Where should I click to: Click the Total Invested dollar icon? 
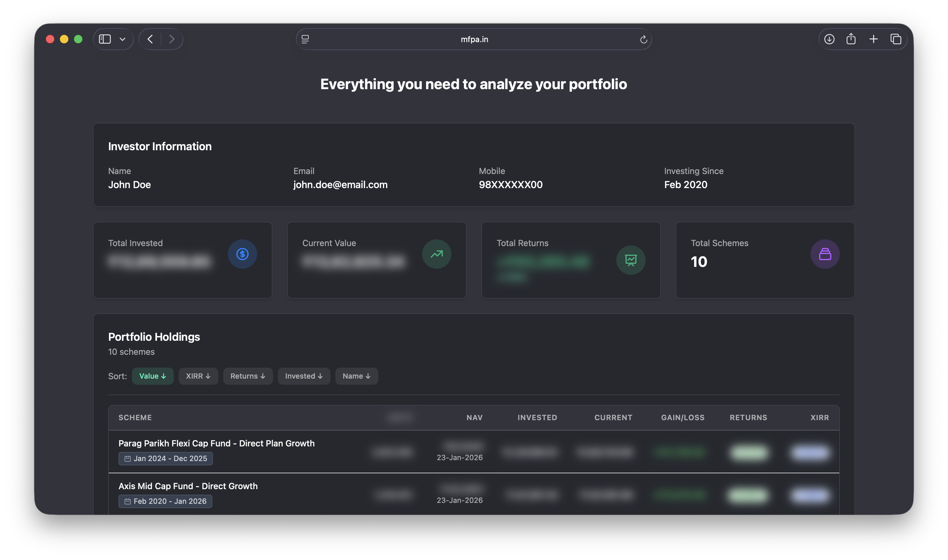pos(243,254)
